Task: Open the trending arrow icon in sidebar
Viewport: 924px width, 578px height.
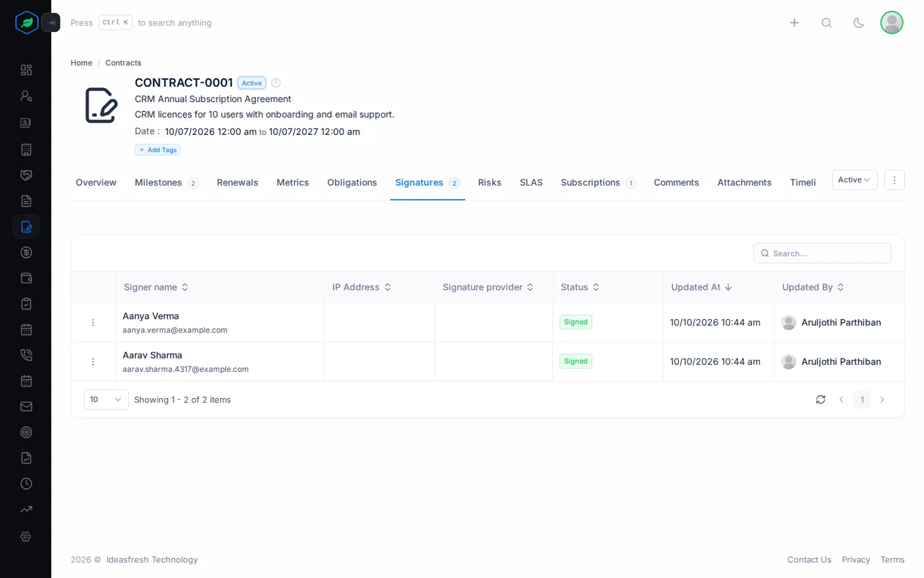Action: click(26, 509)
